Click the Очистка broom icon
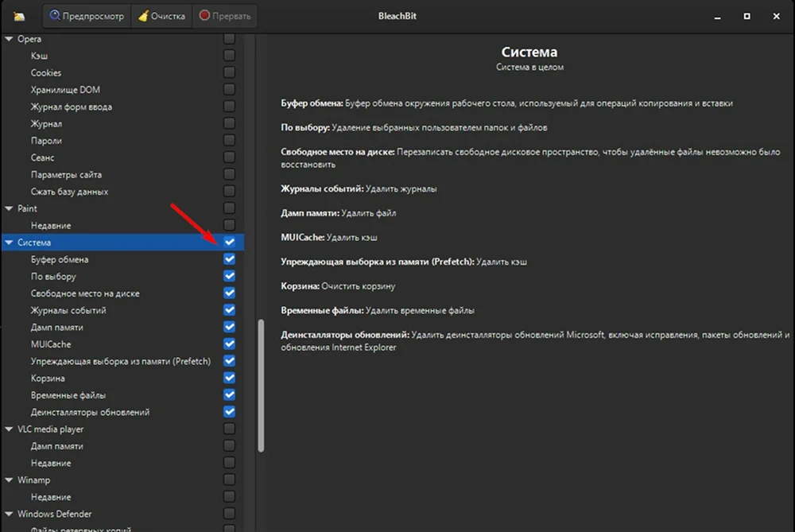The height and width of the screenshot is (532, 795). click(143, 16)
